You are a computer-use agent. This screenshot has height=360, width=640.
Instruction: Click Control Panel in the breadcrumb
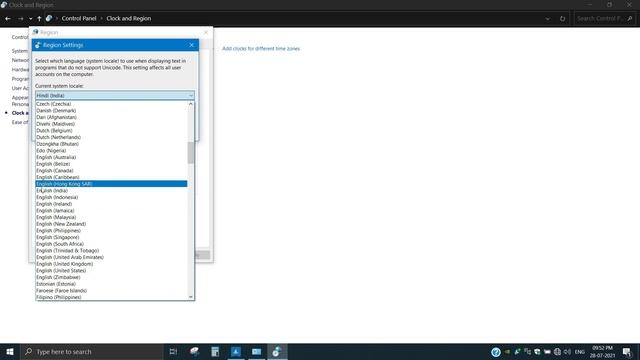click(x=79, y=18)
